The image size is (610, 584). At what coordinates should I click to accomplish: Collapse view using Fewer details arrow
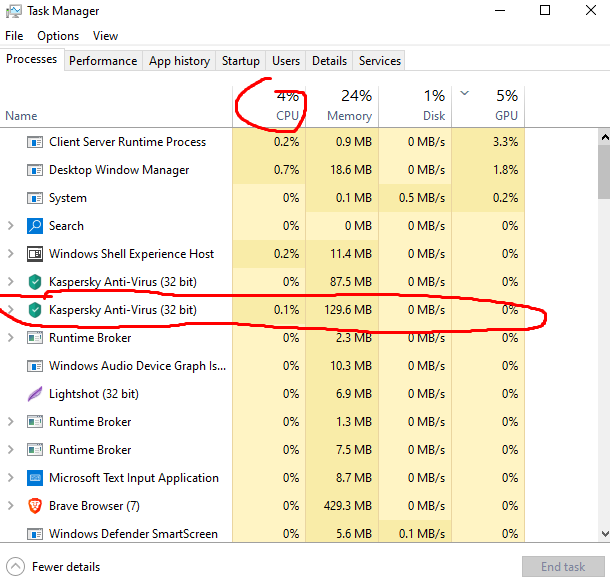[x=15, y=566]
